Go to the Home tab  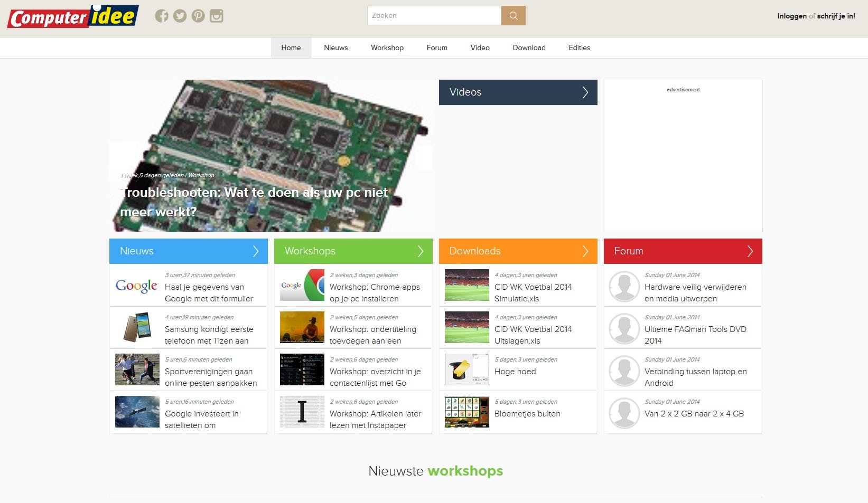(x=291, y=48)
